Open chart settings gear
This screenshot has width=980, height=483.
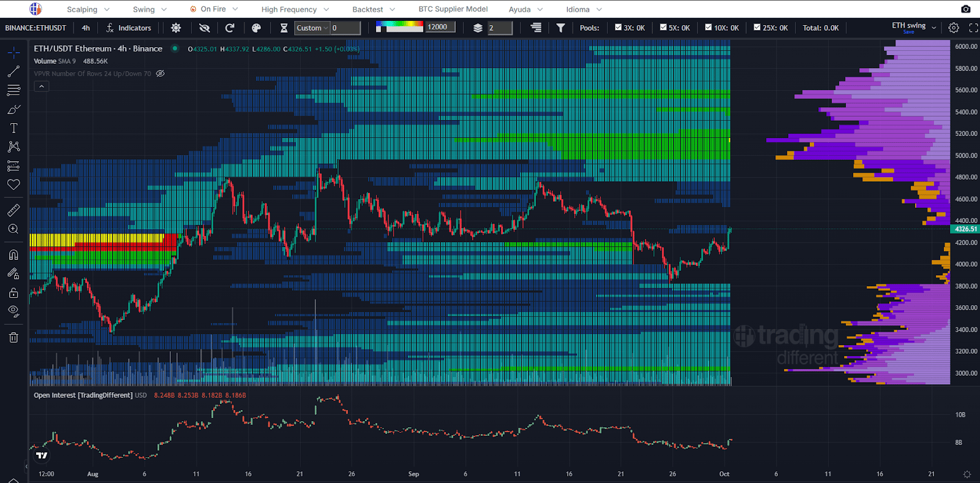click(x=954, y=28)
